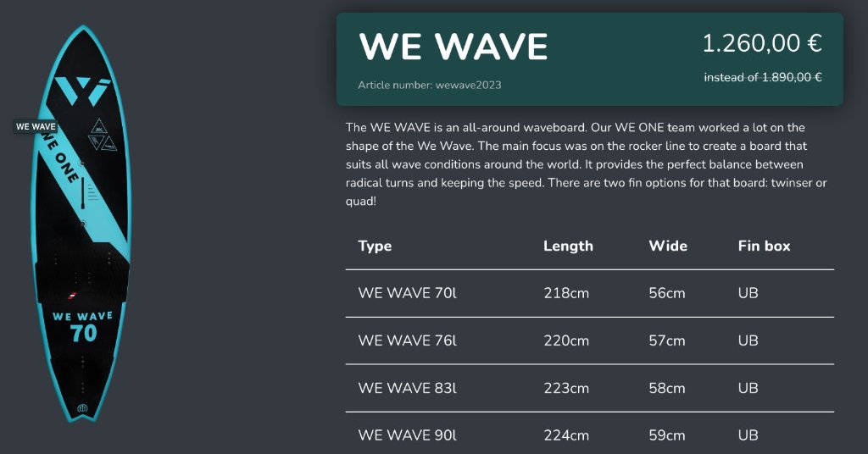Screen dimensions: 868x454
Task: Click the triangle emblems on the board
Action: tap(101, 133)
